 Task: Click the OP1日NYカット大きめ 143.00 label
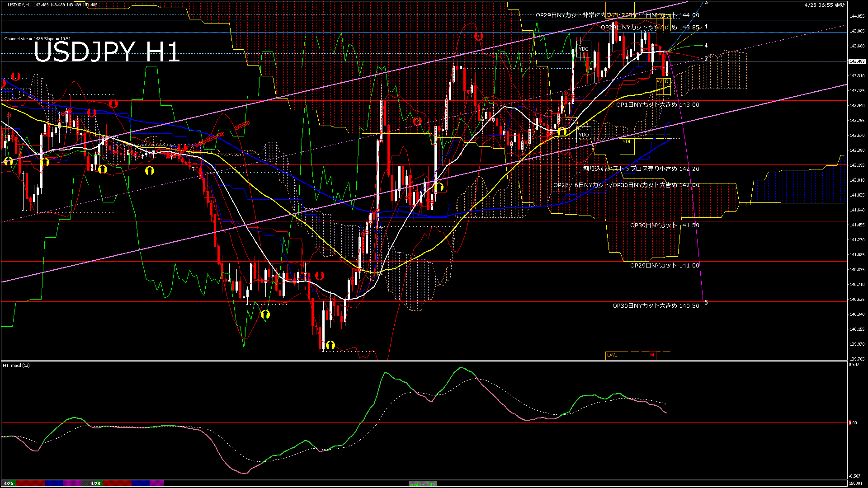(657, 105)
